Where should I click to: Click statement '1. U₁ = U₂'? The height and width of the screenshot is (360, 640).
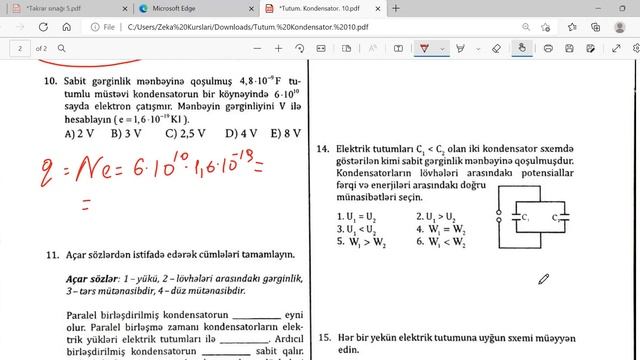[356, 217]
